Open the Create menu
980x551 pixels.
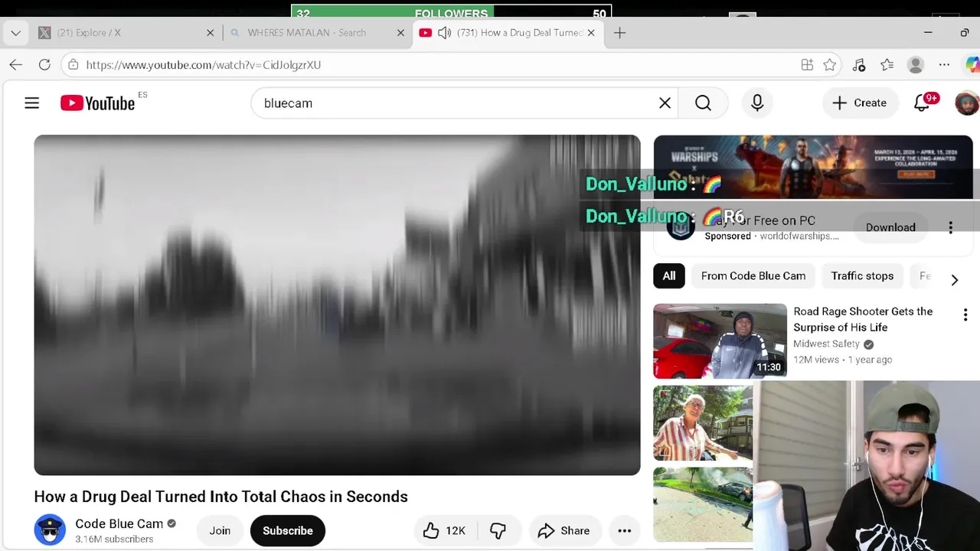pos(859,103)
